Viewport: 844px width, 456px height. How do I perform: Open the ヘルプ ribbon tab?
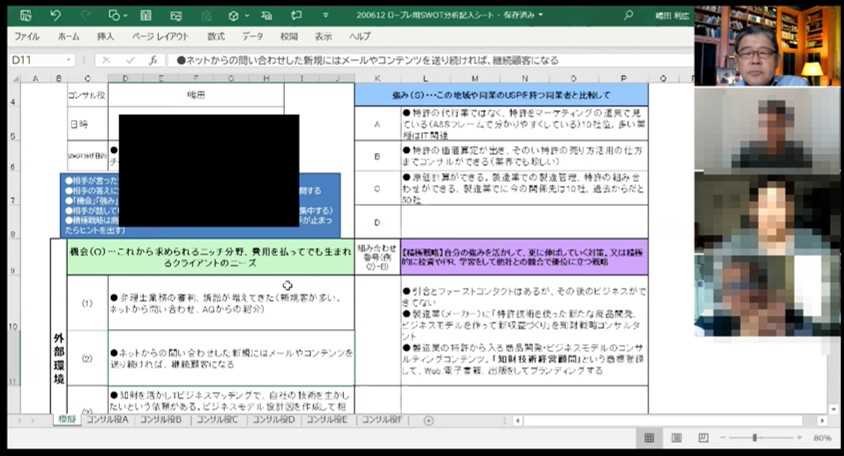360,36
